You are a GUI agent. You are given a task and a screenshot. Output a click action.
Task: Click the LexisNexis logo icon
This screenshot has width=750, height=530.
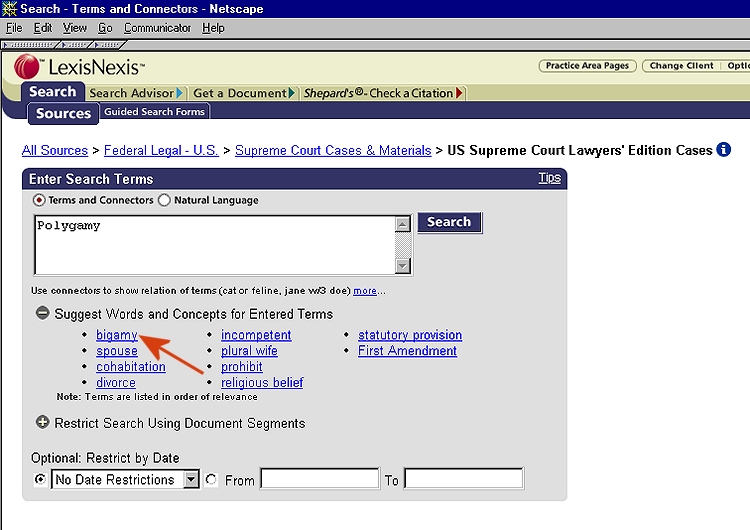click(x=27, y=66)
